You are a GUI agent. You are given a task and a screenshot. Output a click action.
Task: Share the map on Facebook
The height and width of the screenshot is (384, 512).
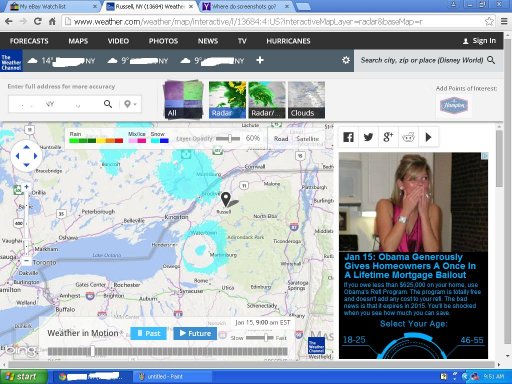point(348,137)
